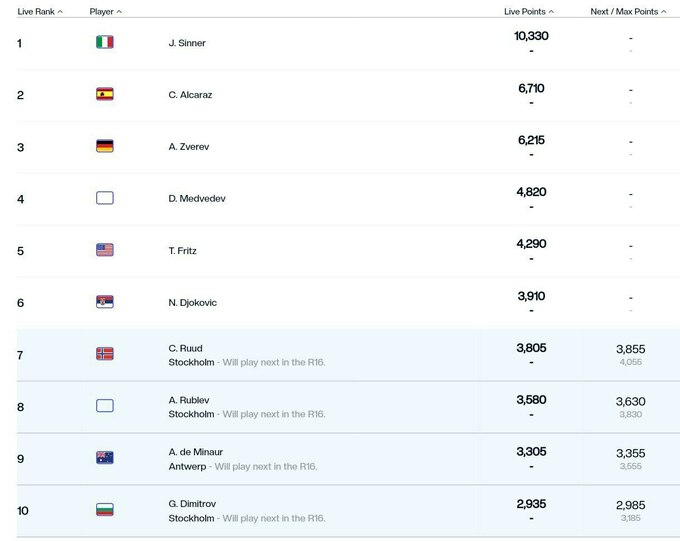Click the Australia flag beside A. de Minaur
The height and width of the screenshot is (541, 680).
coord(104,458)
